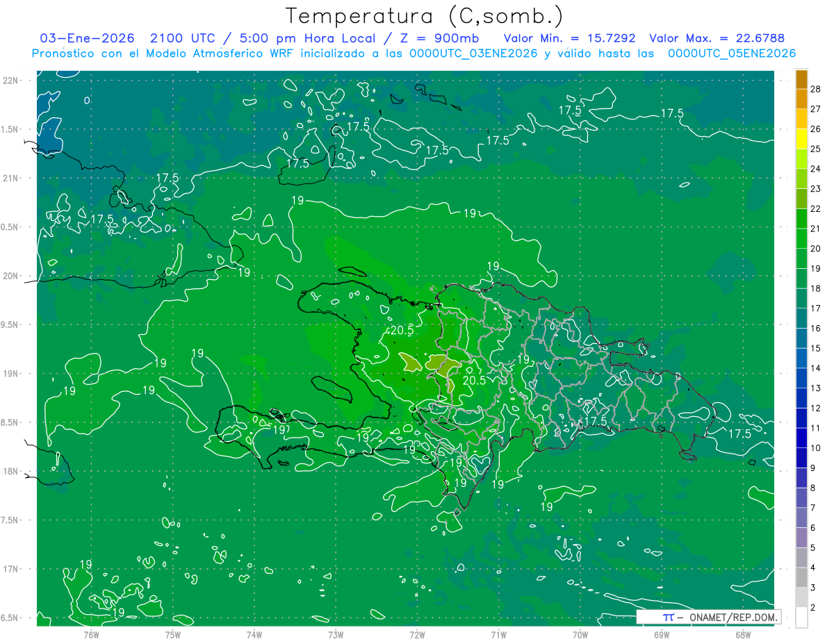
Task: Click initialization stamp "0000UTC_03ENE2026"
Action: [474, 53]
